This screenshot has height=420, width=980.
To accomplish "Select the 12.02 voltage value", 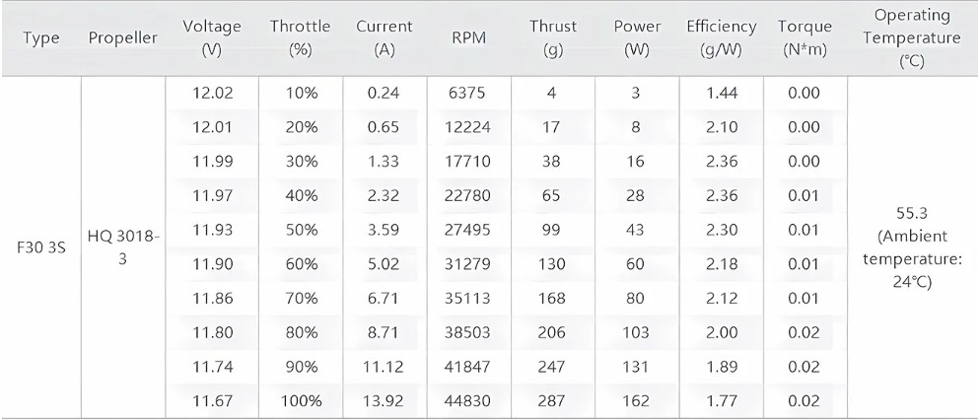I will tap(212, 93).
